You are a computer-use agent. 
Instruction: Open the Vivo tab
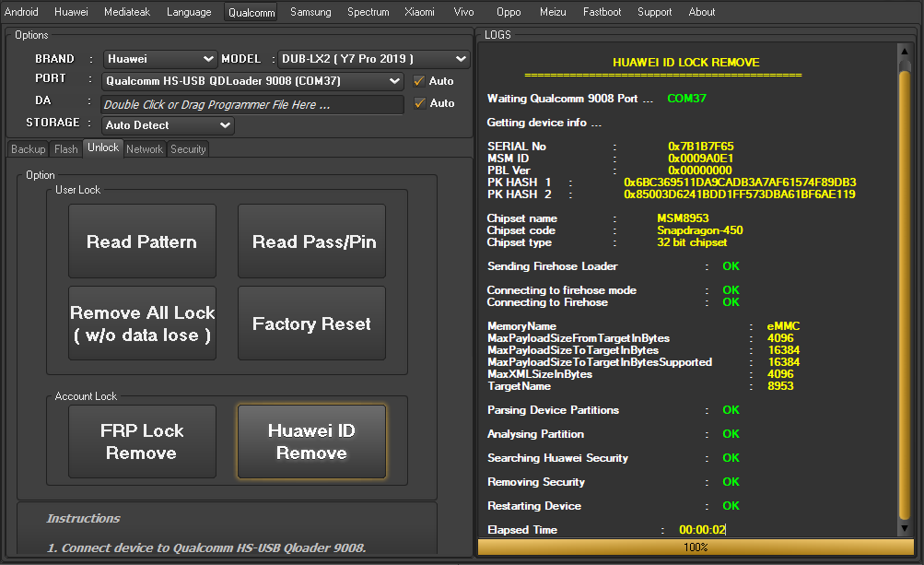click(x=463, y=12)
